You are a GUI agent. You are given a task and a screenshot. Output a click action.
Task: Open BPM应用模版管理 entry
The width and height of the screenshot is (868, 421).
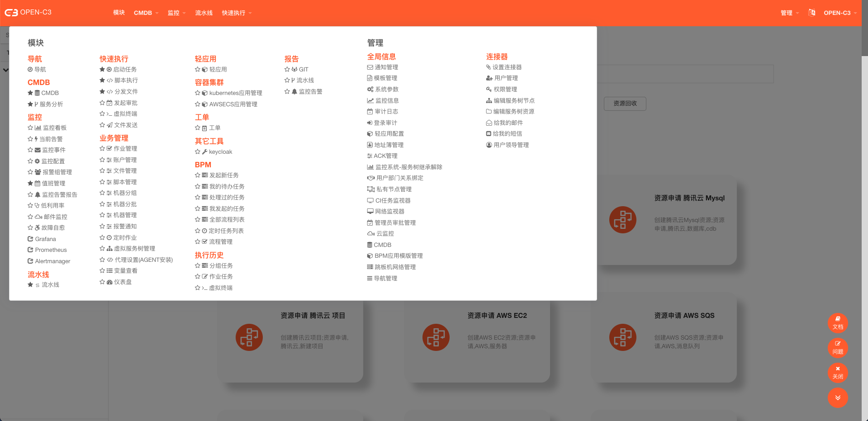pyautogui.click(x=398, y=255)
